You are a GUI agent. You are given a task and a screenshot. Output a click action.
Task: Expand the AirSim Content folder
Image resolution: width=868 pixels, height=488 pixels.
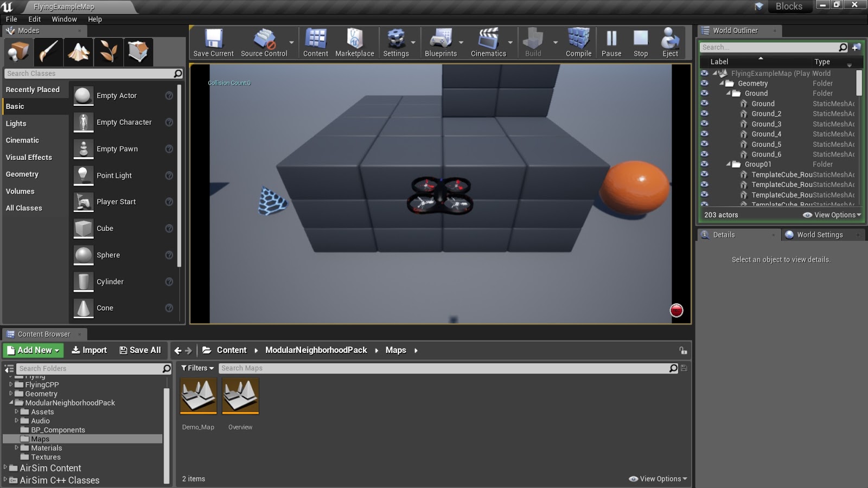click(x=5, y=467)
